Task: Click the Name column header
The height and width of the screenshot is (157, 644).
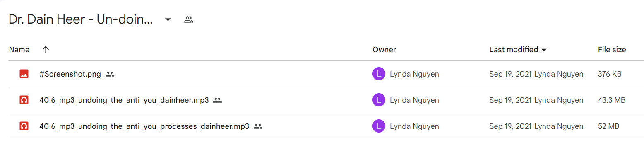Action: (19, 50)
